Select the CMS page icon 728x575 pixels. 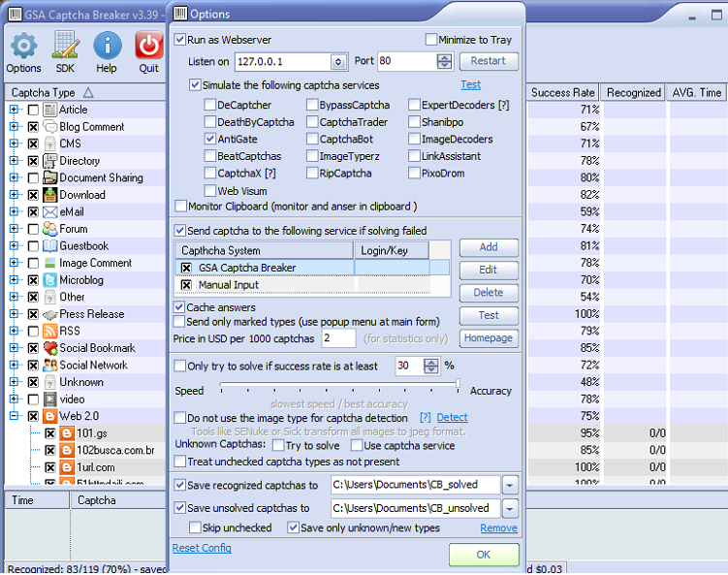49,144
